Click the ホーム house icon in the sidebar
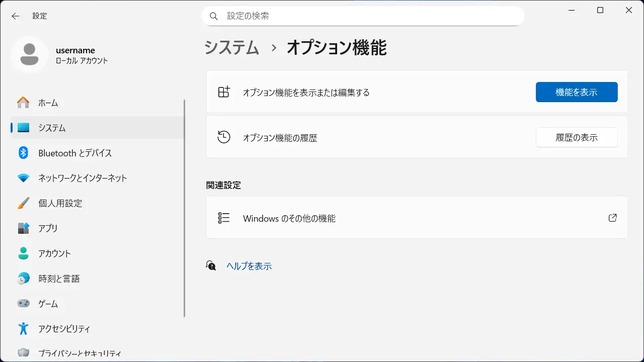This screenshot has width=644, height=362. 23,103
